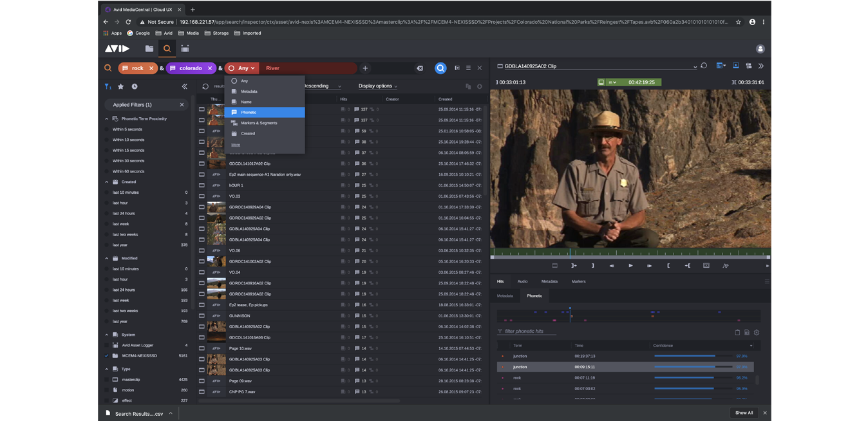Click the go-to-out-point control left of mark out
The height and width of the screenshot is (421, 868).
tap(574, 266)
